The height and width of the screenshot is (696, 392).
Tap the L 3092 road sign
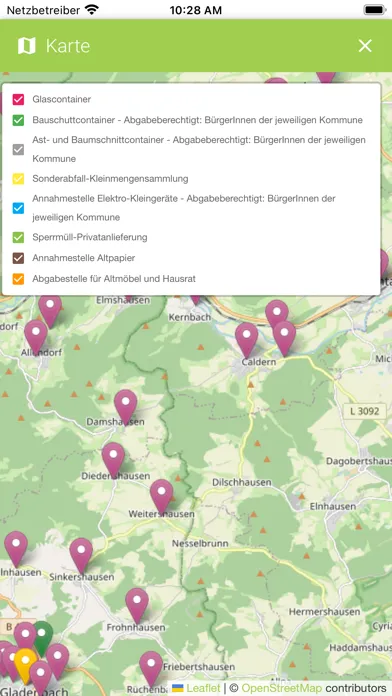[x=364, y=411]
